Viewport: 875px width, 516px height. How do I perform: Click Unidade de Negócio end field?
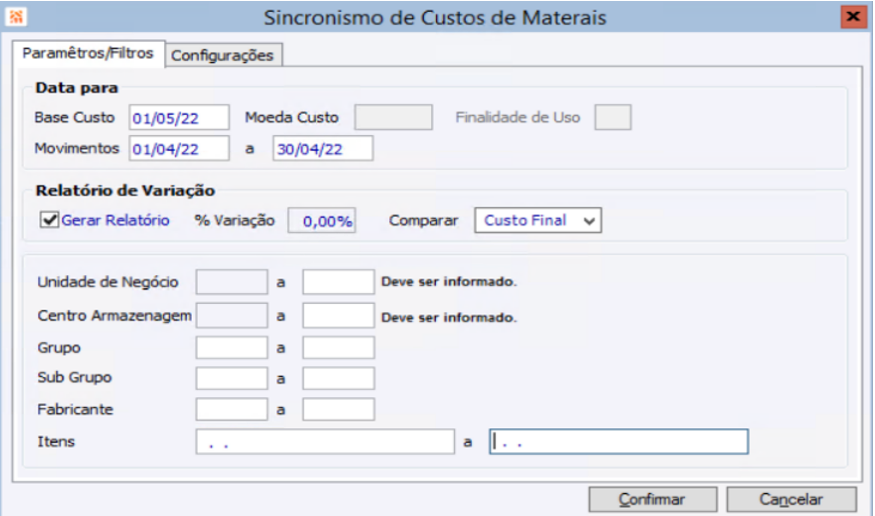coord(339,282)
